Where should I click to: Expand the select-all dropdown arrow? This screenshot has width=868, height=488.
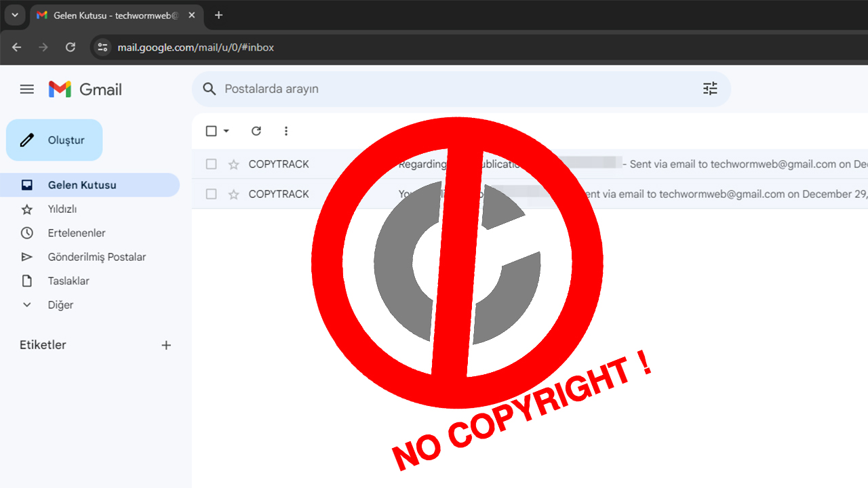pos(226,131)
